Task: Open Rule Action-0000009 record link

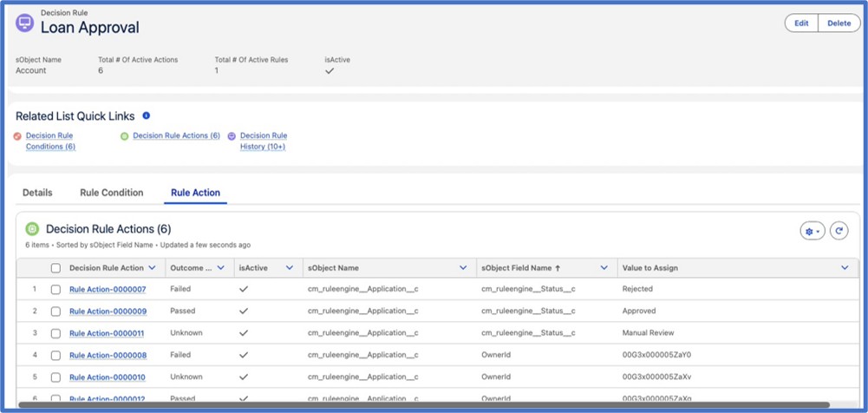Action: (x=108, y=311)
